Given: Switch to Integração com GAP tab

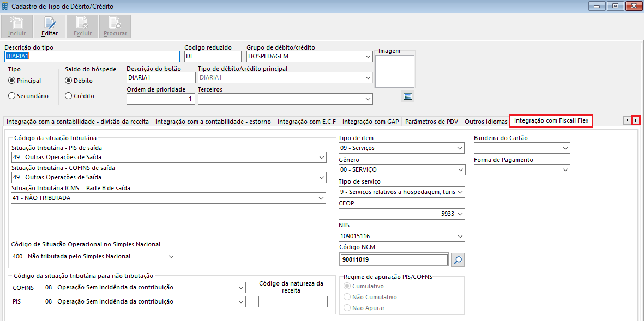Looking at the screenshot, I should click(x=370, y=122).
